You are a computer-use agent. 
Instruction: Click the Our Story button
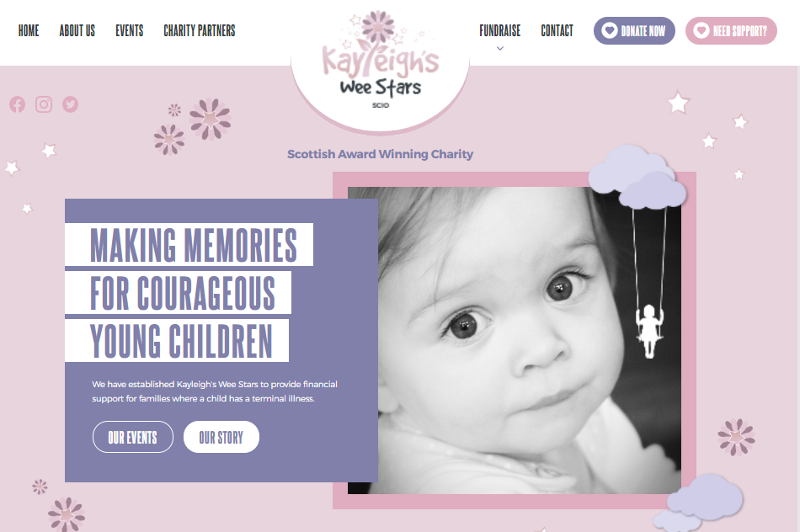pyautogui.click(x=221, y=437)
